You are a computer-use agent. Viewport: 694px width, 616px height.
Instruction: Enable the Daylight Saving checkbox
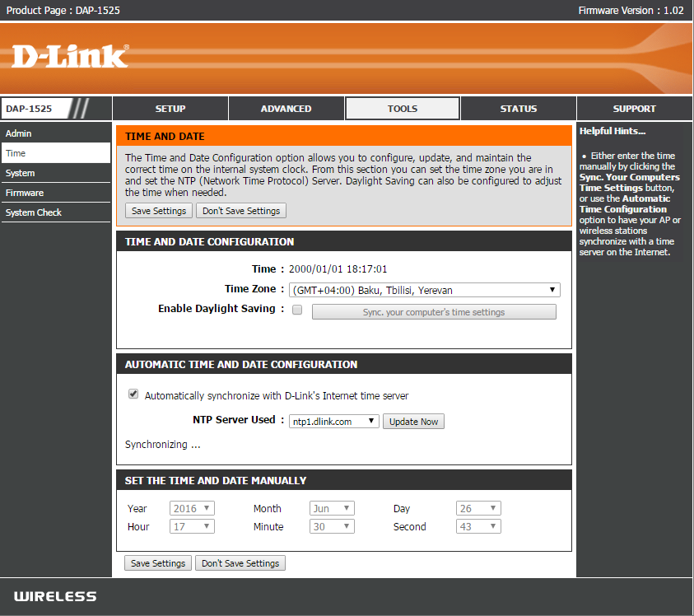pos(297,310)
